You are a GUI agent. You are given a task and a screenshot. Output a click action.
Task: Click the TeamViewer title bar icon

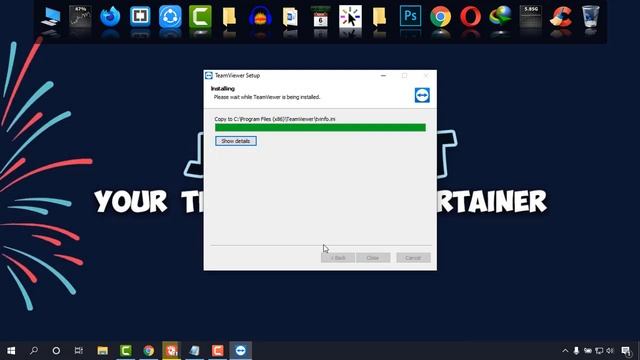(x=209, y=76)
